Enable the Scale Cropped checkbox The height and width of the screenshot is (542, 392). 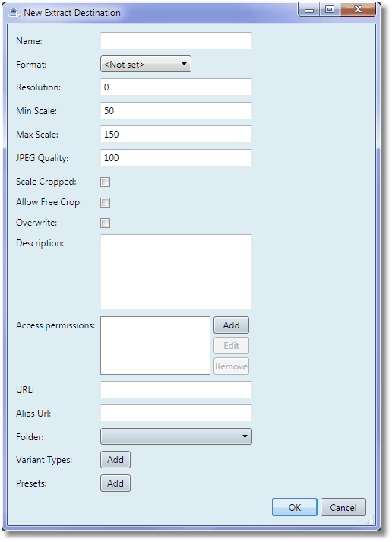click(106, 182)
